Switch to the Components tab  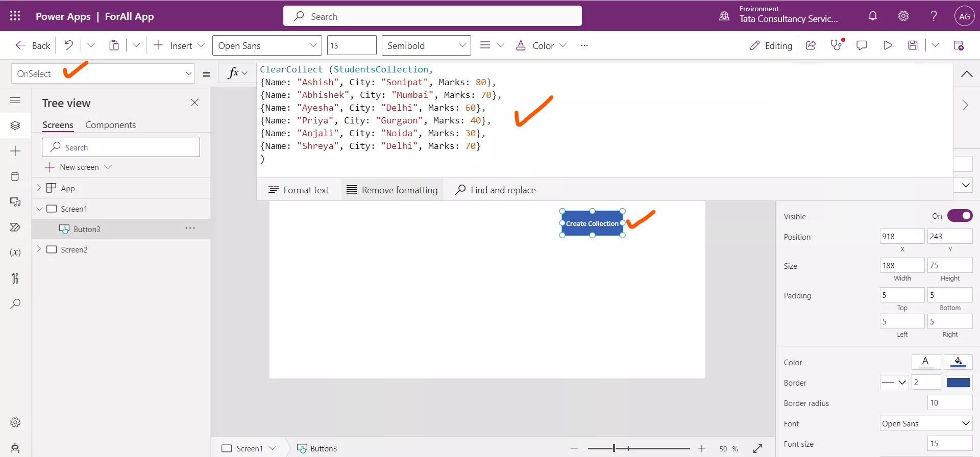(x=110, y=125)
